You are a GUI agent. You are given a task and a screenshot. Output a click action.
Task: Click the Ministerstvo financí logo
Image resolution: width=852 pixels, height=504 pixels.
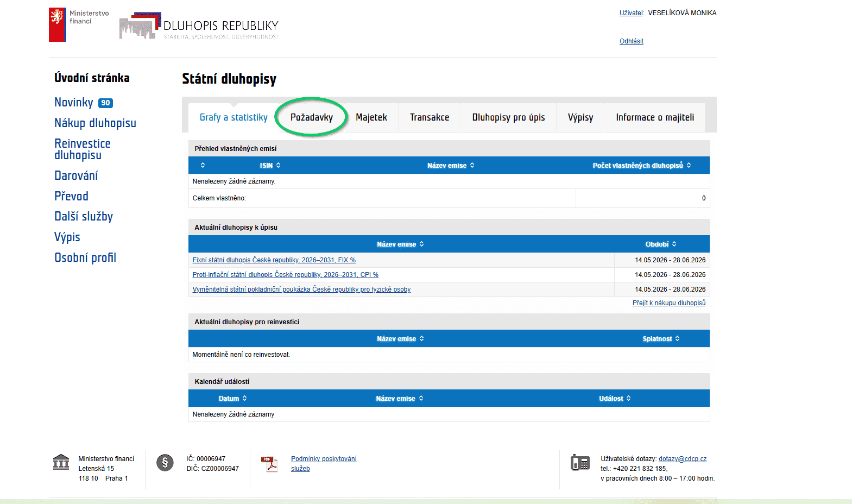[79, 24]
